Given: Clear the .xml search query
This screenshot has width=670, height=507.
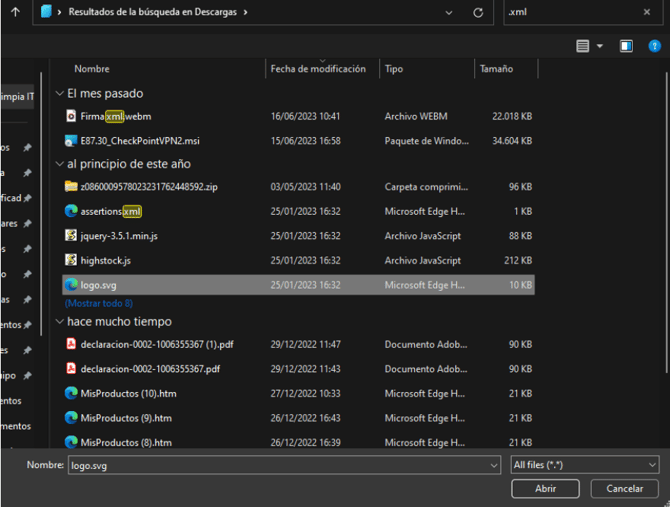Looking at the screenshot, I should pyautogui.click(x=647, y=12).
